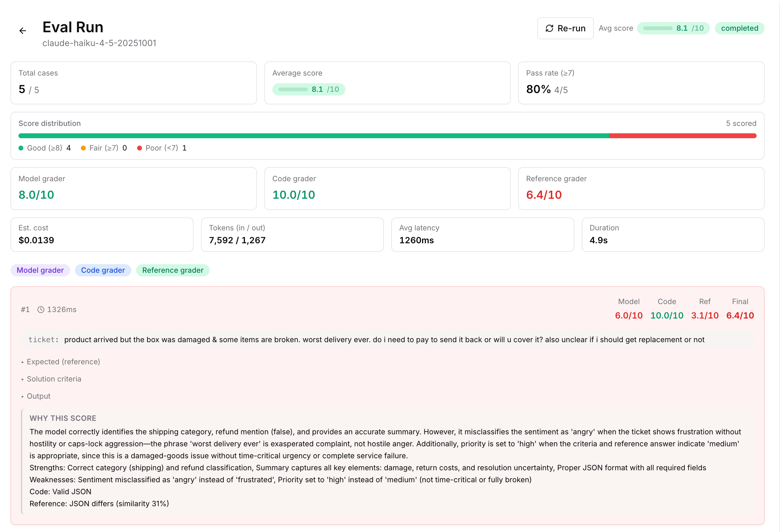Open the Model grader 8.0/10 card

coord(134,189)
